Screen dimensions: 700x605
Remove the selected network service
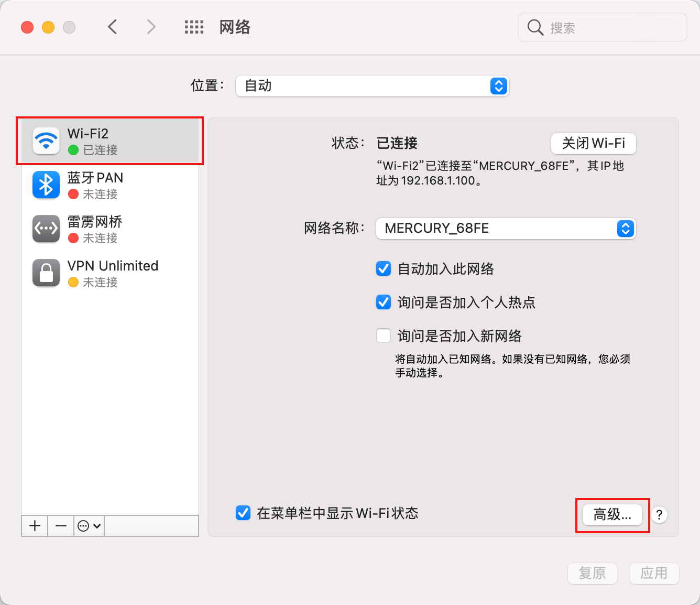[61, 526]
